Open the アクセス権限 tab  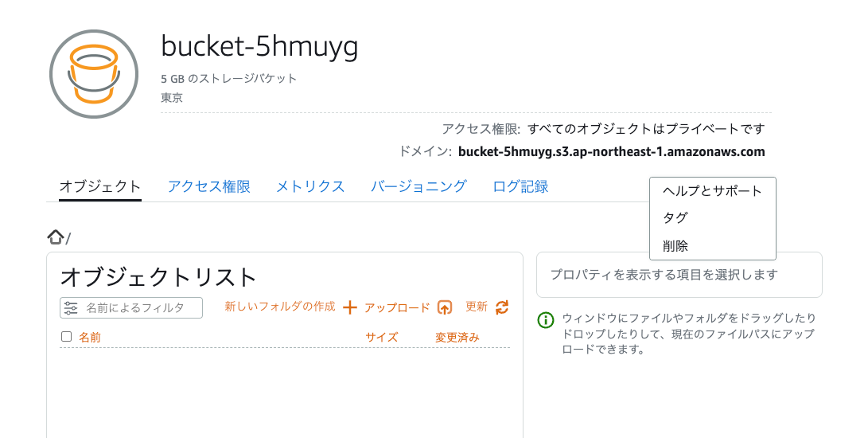click(x=208, y=186)
